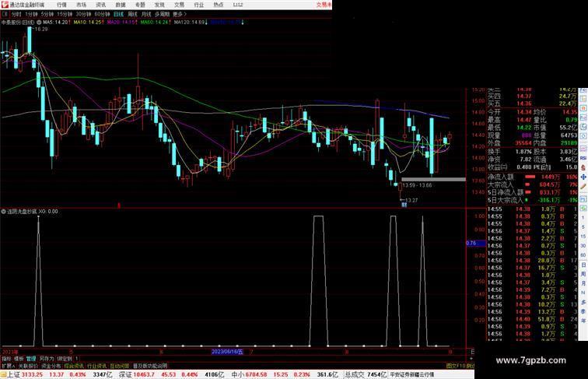This screenshot has height=379, width=588.
Task: Click the sub-indicator settings icon near XG
Action: (x=3, y=212)
